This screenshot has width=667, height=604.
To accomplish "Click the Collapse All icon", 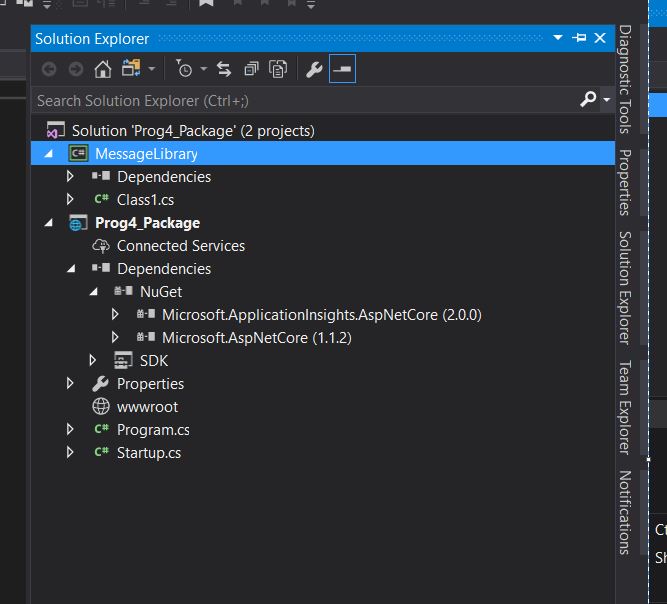I will [x=251, y=69].
